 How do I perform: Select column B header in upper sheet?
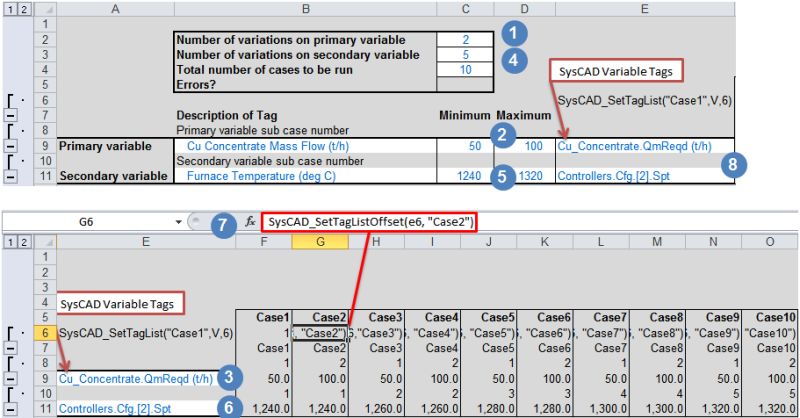[305, 9]
